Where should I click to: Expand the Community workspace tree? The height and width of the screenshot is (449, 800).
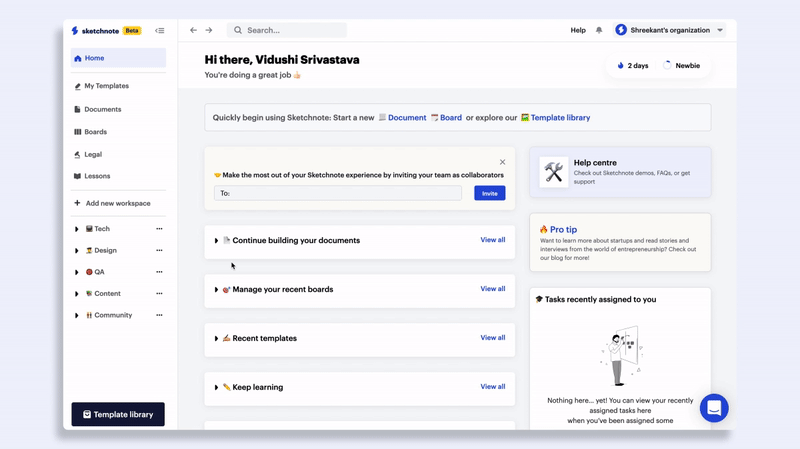[77, 315]
